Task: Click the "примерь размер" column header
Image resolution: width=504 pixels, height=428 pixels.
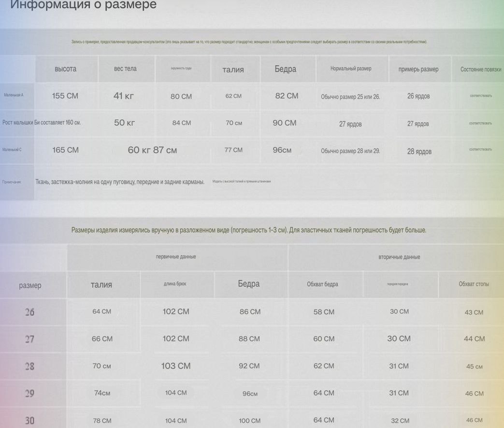Action: pyautogui.click(x=418, y=69)
